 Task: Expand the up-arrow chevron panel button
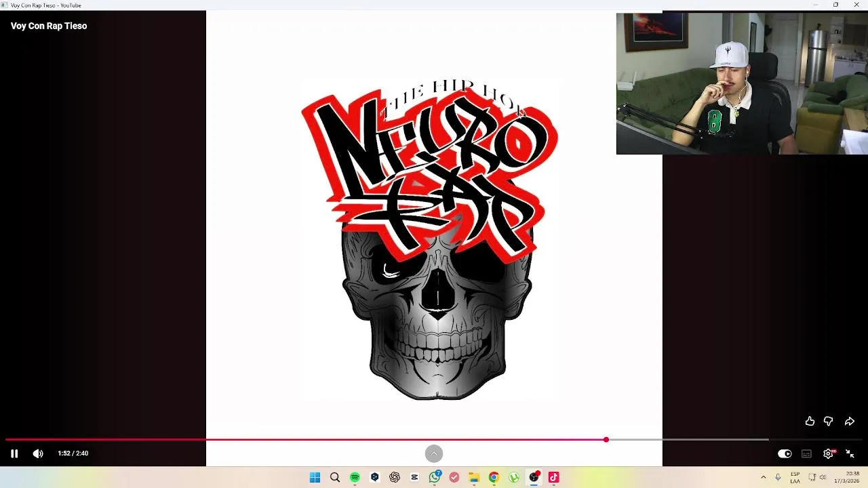434,453
